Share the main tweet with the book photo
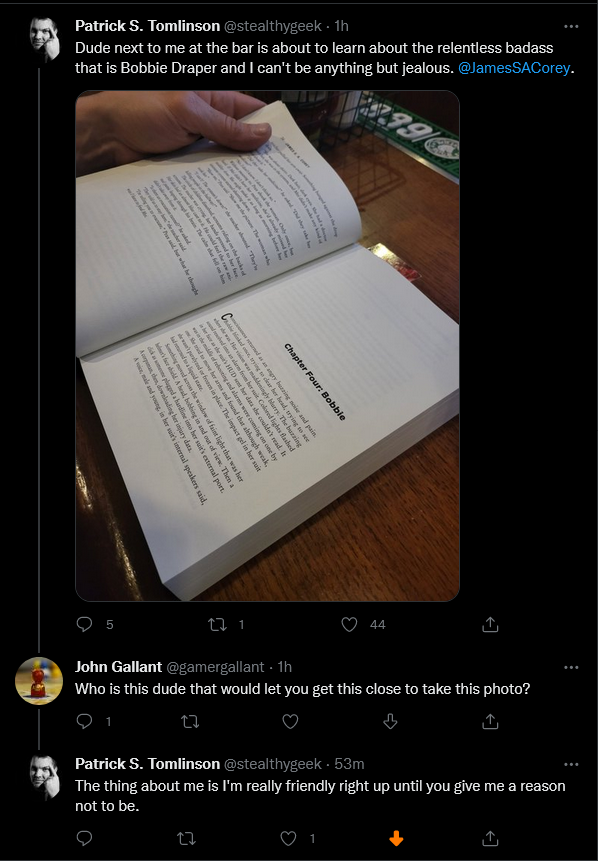The image size is (598, 861). coord(490,624)
